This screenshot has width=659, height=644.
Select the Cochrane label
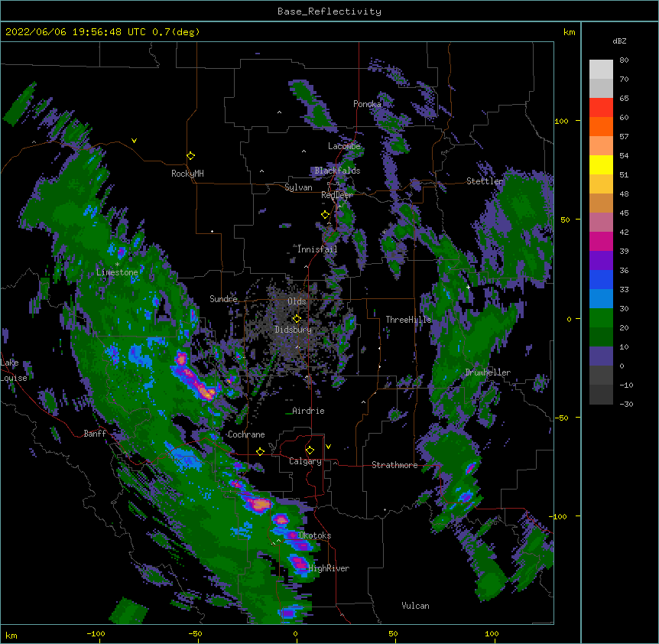pos(246,434)
